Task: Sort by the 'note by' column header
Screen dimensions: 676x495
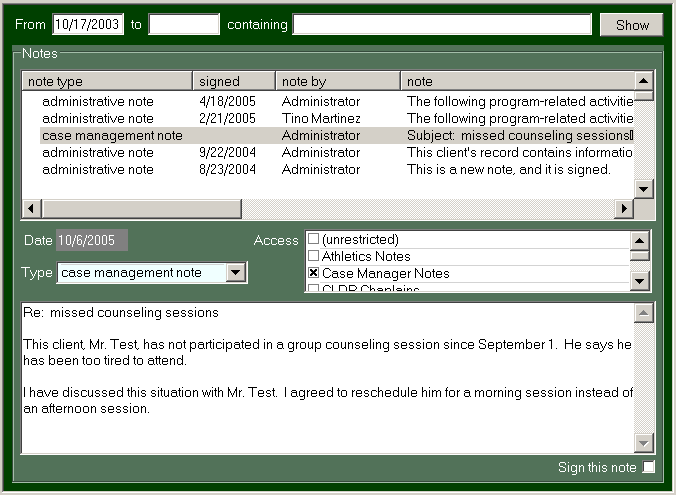Action: point(338,81)
